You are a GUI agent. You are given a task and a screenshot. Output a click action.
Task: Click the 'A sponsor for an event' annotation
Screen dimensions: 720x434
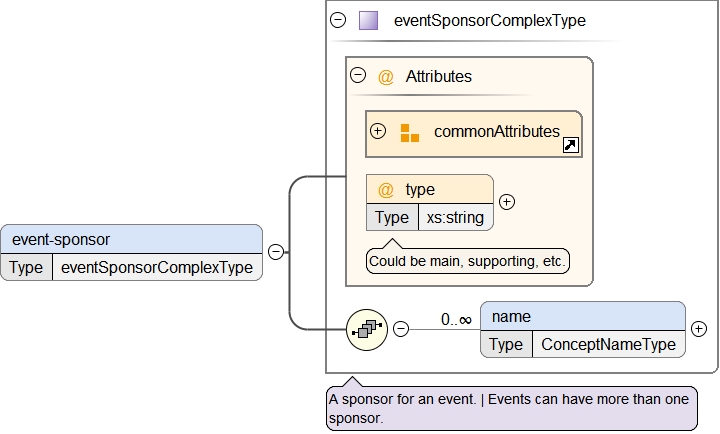[511, 408]
